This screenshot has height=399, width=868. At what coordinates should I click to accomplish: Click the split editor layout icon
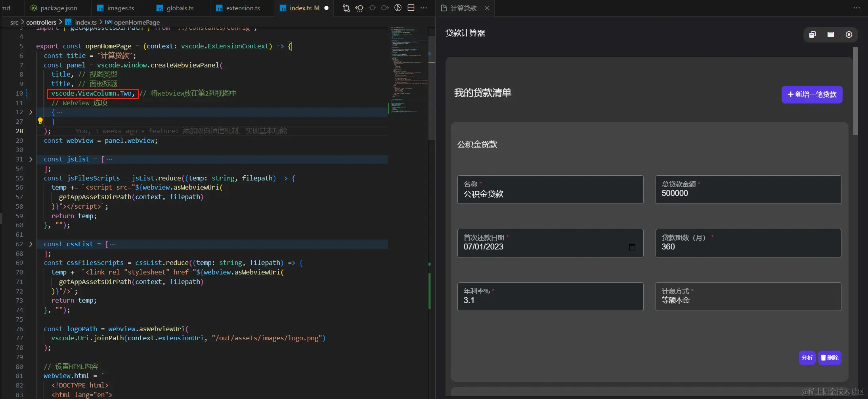411,8
